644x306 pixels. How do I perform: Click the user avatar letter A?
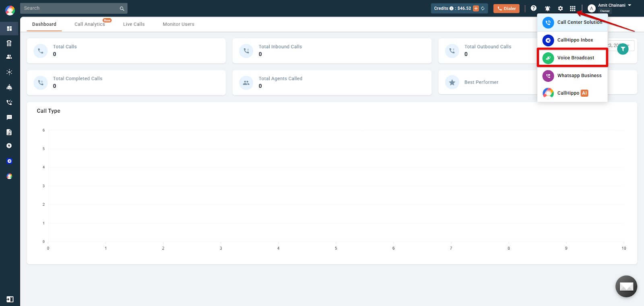click(591, 8)
